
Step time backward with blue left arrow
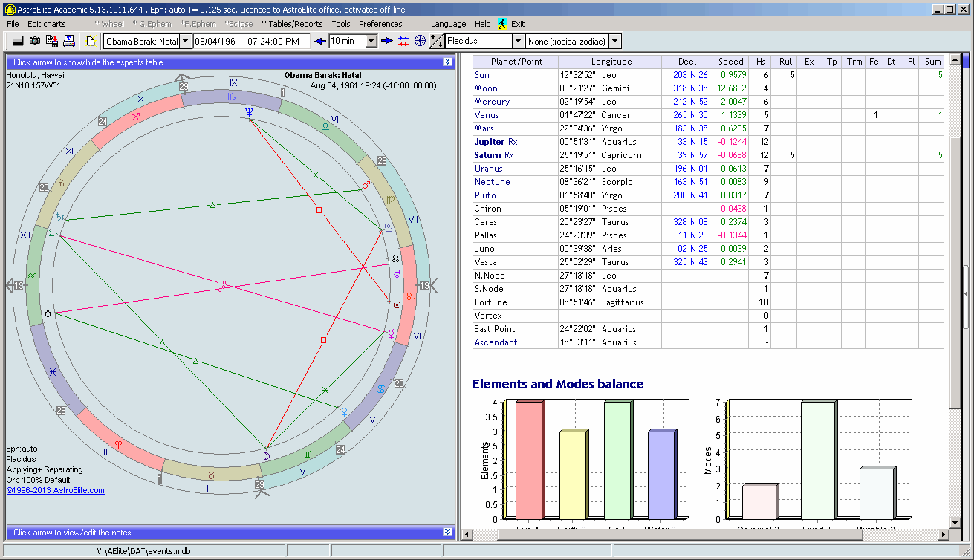click(320, 41)
